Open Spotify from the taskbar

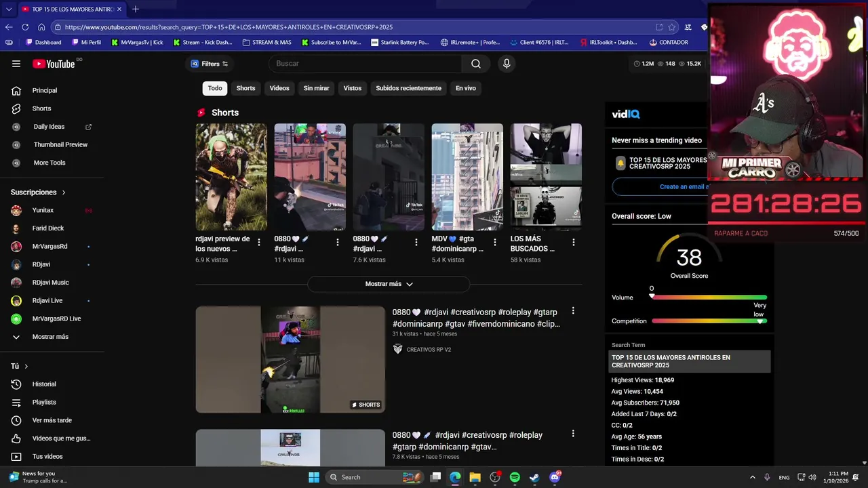(515, 477)
